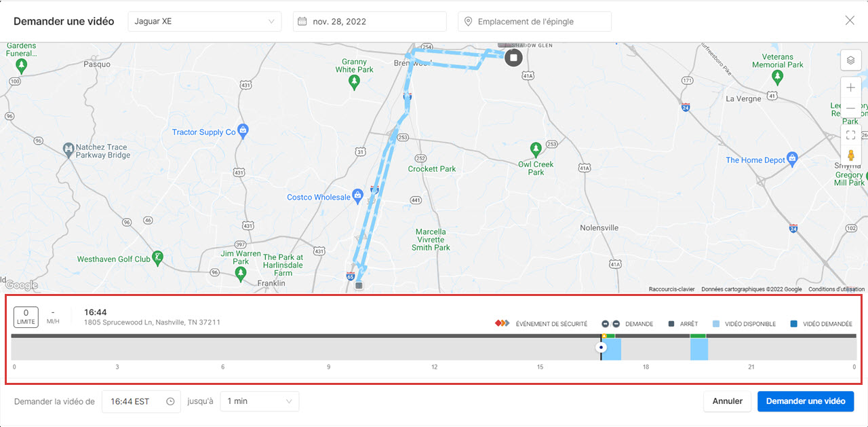The height and width of the screenshot is (427, 868).
Task: Click the Natchez Trace Parkway Bridge marker
Action: tap(68, 148)
